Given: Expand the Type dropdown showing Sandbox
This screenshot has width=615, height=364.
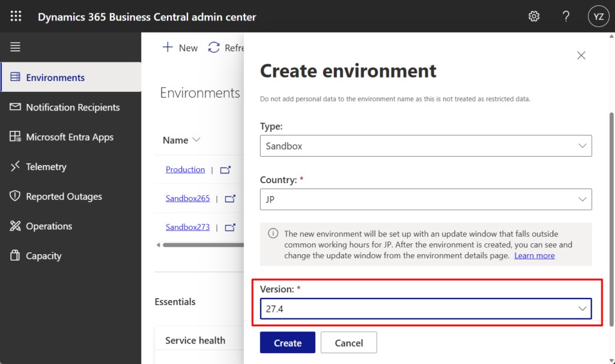Looking at the screenshot, I should [425, 146].
